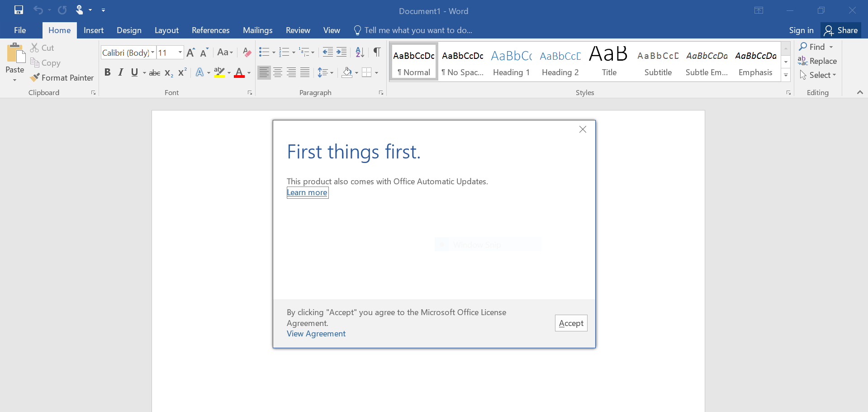Pick the red font color swatch
The image size is (868, 412).
click(x=240, y=72)
